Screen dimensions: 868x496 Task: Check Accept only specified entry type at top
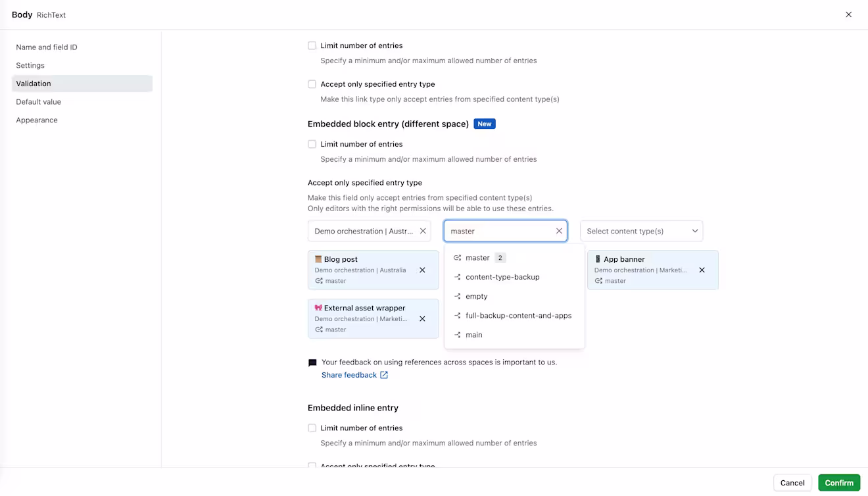click(x=312, y=84)
